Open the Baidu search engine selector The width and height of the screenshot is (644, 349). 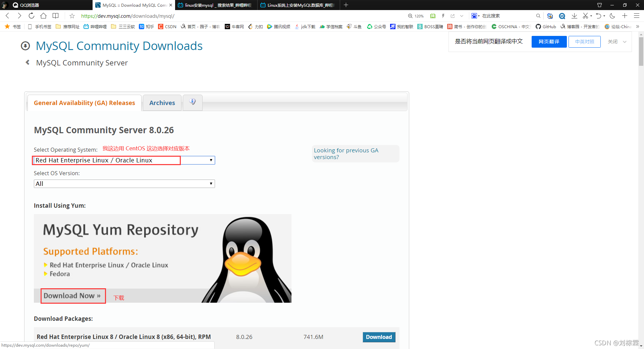[475, 16]
